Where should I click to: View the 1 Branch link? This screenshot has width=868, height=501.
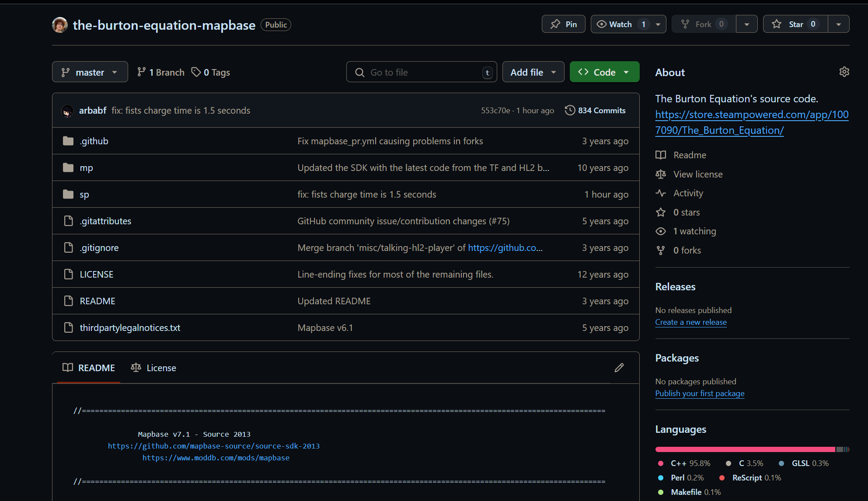coord(160,72)
